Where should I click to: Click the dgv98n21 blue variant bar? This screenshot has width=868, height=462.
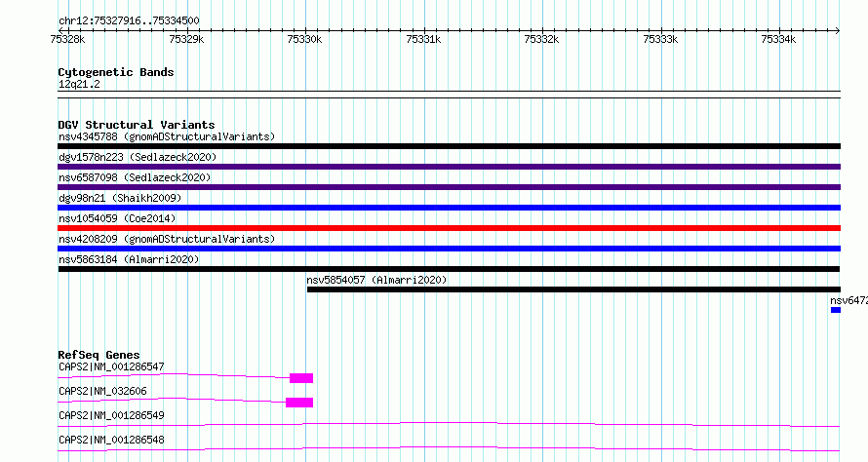pyautogui.click(x=449, y=208)
